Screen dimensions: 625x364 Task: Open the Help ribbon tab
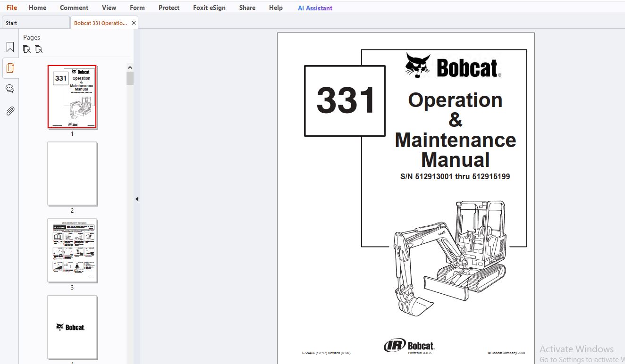click(276, 8)
